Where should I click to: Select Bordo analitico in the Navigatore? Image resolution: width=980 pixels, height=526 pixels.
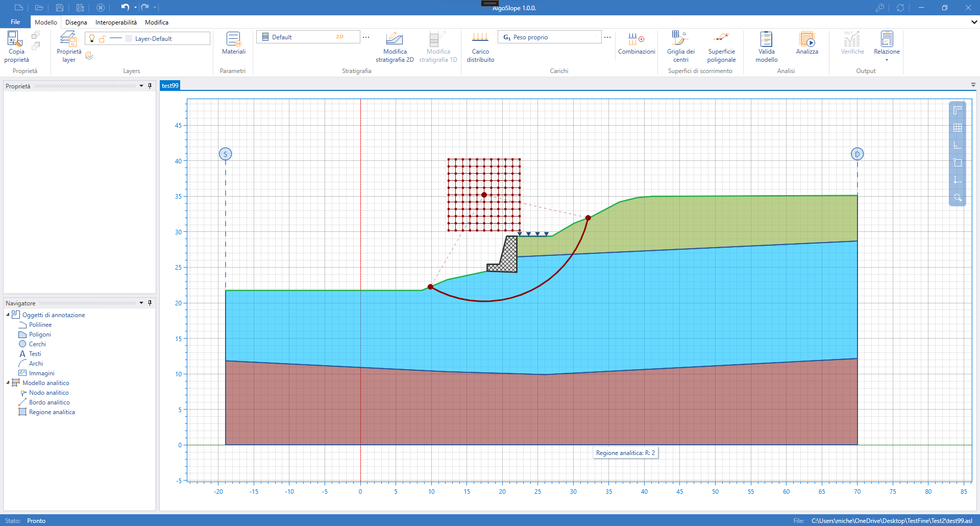(49, 402)
